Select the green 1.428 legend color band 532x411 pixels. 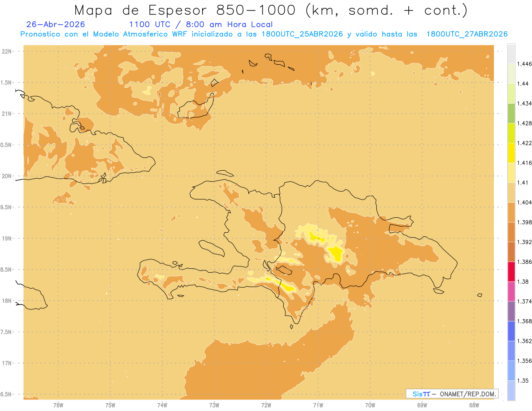(511, 113)
